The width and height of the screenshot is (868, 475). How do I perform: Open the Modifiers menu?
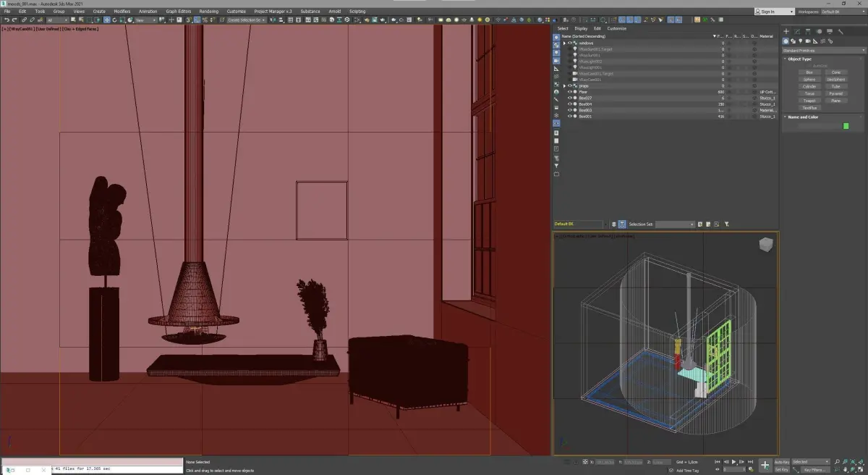pos(122,12)
